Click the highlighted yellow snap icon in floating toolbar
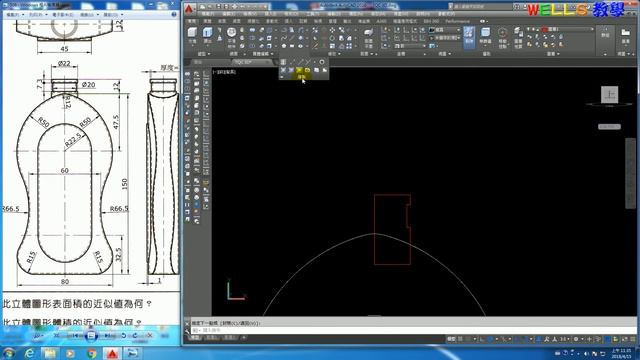Image resolution: width=640 pixels, height=360 pixels. coord(299,70)
